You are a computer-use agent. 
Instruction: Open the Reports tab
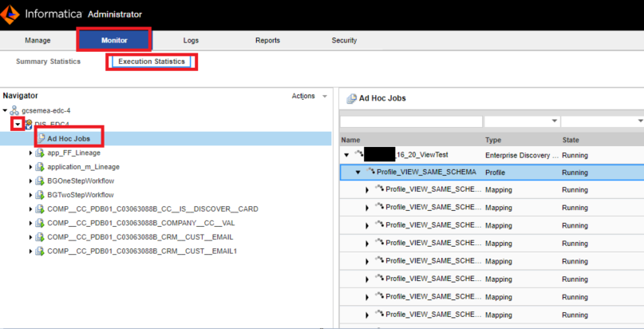tap(267, 40)
